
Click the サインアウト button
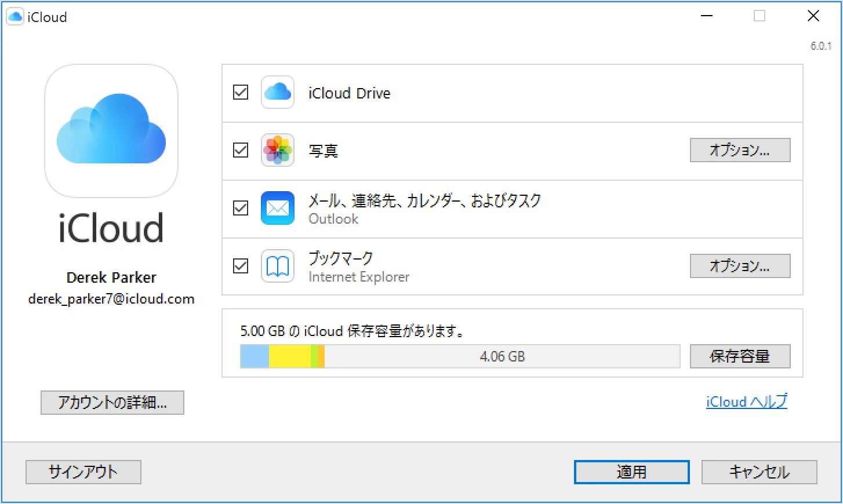(83, 472)
